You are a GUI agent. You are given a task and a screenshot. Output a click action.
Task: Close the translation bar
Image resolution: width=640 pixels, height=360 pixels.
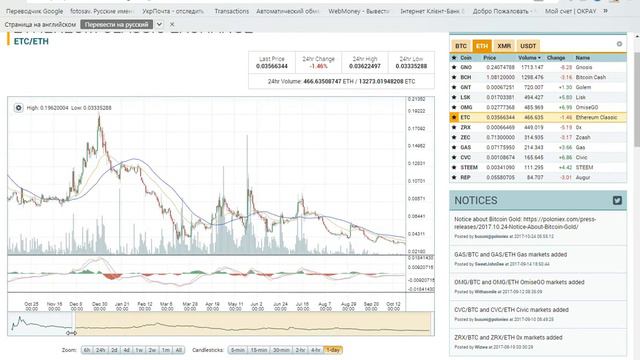click(x=172, y=24)
